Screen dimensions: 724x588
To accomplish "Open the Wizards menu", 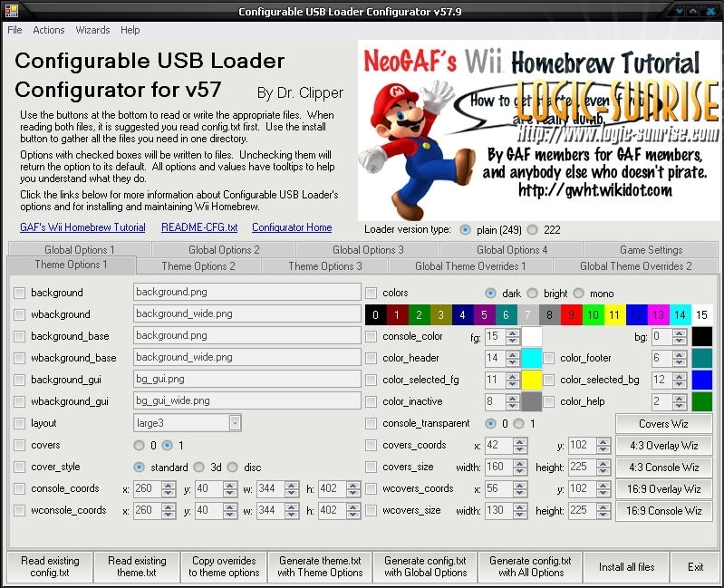I will (92, 30).
